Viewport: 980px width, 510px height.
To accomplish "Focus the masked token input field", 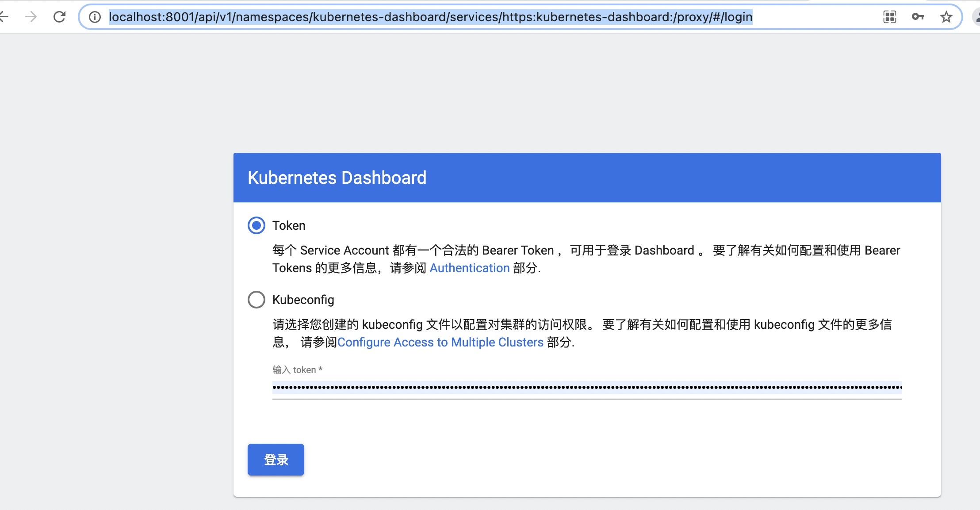I will pos(587,388).
